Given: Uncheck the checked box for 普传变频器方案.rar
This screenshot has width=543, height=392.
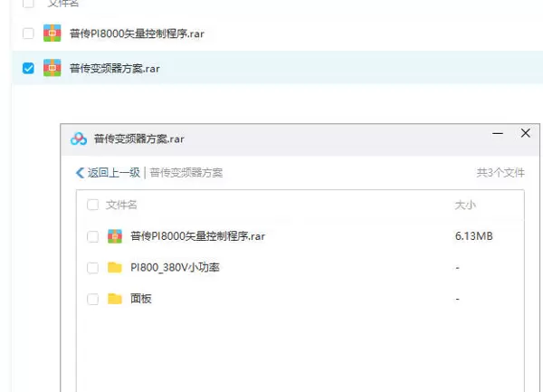Looking at the screenshot, I should pos(28,68).
